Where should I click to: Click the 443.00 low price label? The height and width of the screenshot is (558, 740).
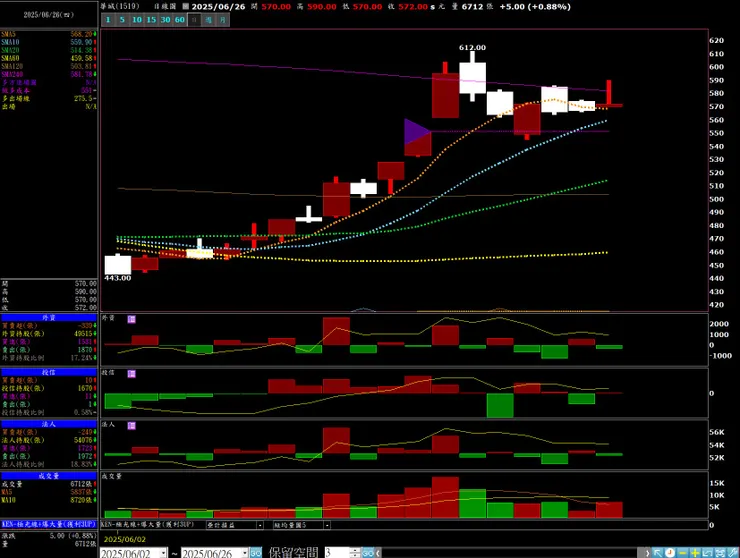pos(118,278)
